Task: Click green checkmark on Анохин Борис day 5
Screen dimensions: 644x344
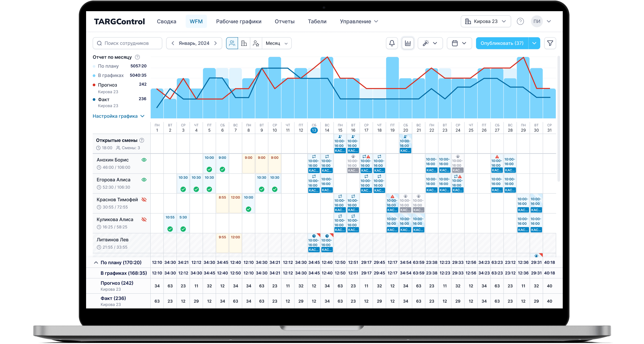Action: tap(209, 169)
